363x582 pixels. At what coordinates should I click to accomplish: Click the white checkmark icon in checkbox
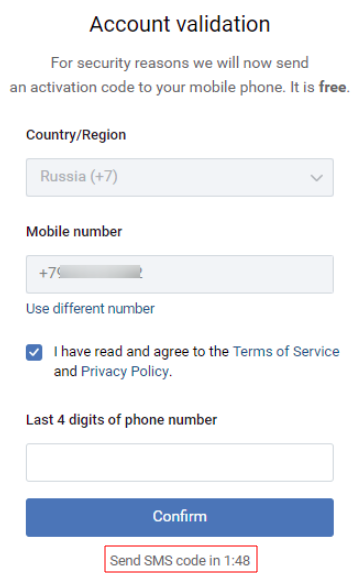point(34,352)
